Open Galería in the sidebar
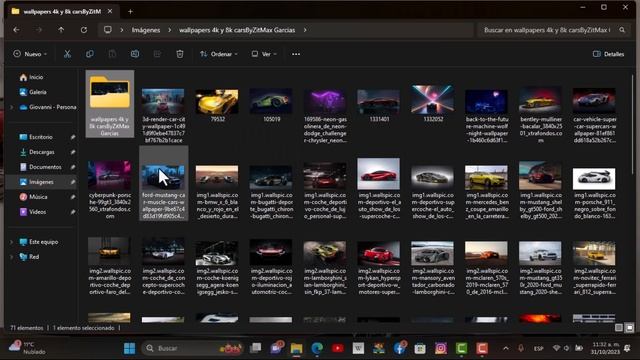 pyautogui.click(x=38, y=92)
